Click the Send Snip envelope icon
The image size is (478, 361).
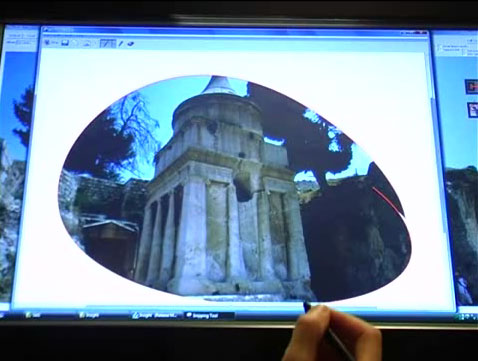(86, 43)
